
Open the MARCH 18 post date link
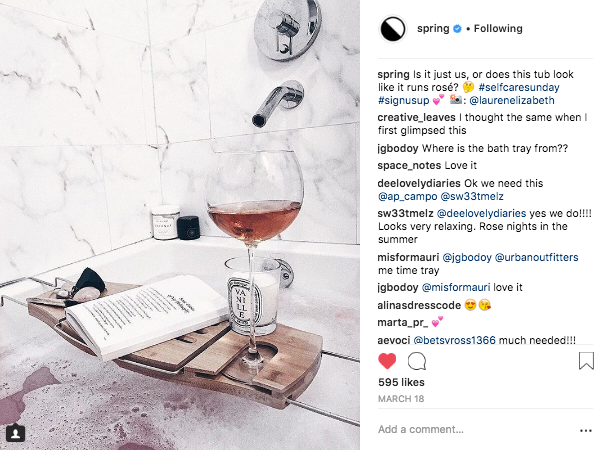pyautogui.click(x=401, y=399)
